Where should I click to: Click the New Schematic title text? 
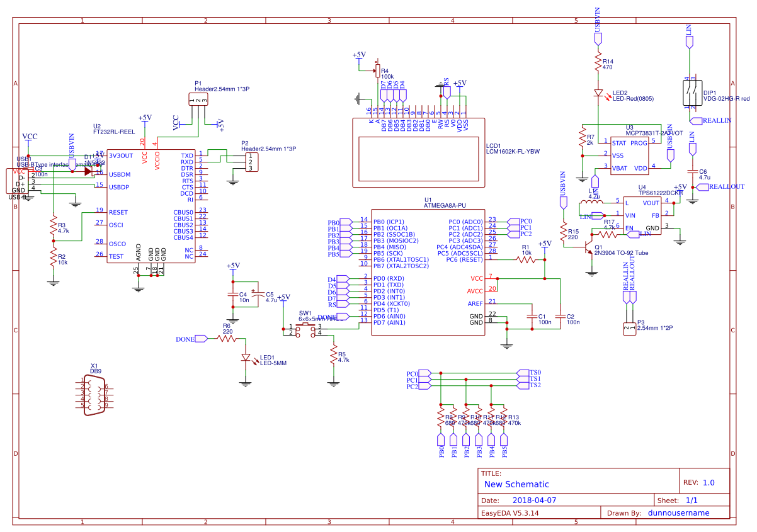[x=516, y=484]
